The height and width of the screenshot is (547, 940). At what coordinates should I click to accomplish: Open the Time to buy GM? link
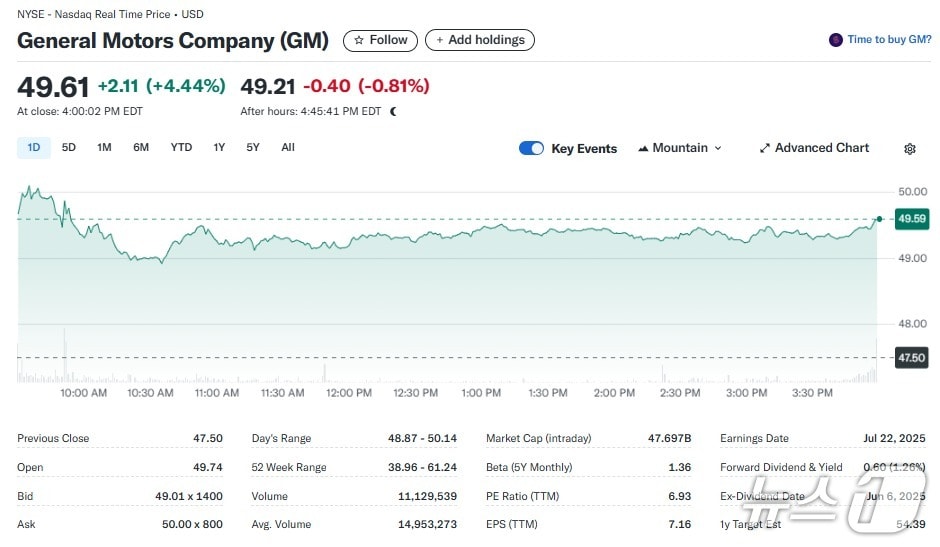(x=889, y=40)
